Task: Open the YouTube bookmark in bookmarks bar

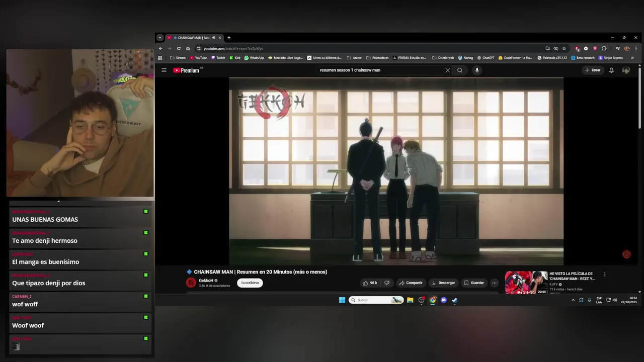Action: pos(198,58)
